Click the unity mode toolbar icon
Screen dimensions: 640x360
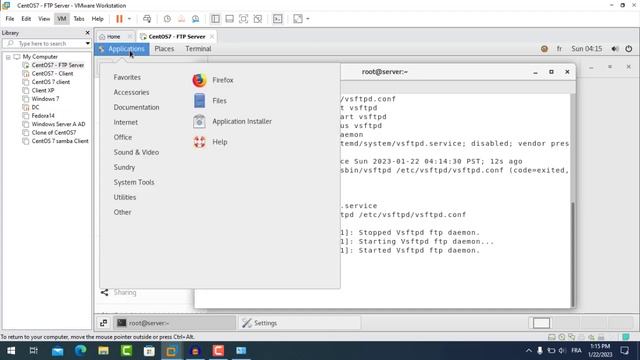[x=258, y=19]
